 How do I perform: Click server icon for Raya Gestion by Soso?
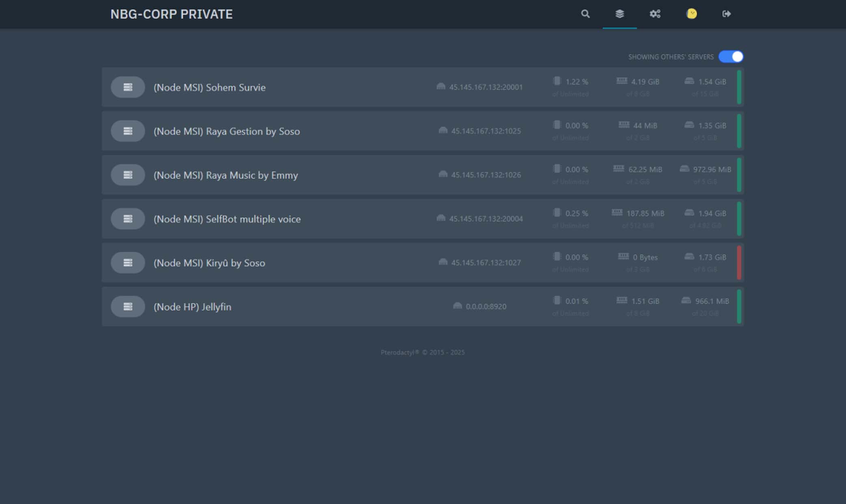coord(128,131)
